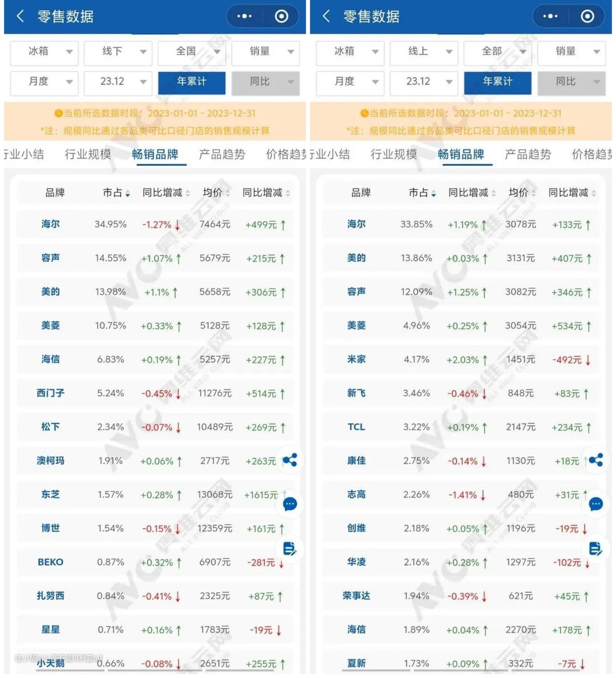616x678 pixels.
Task: Expand the 线下 channel dropdown
Action: pyautogui.click(x=118, y=52)
